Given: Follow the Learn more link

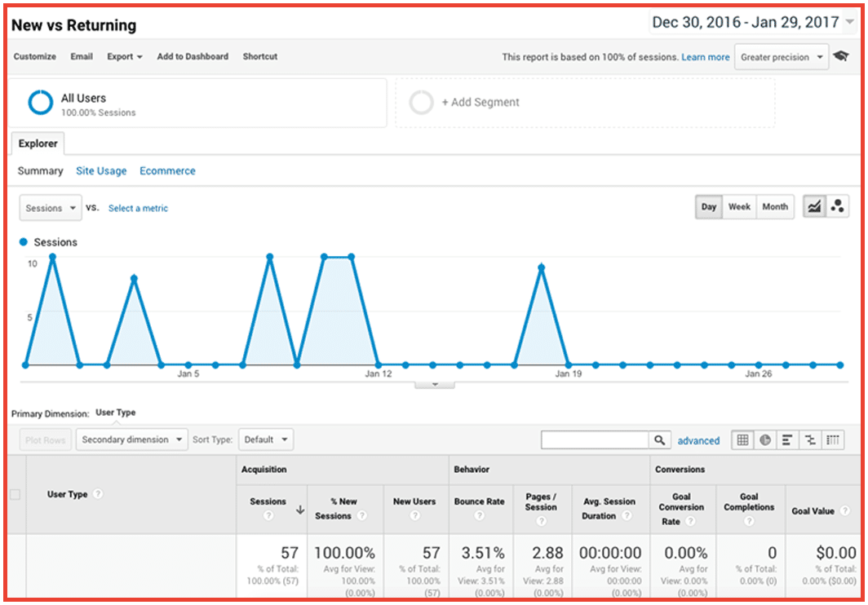Looking at the screenshot, I should pos(705,57).
